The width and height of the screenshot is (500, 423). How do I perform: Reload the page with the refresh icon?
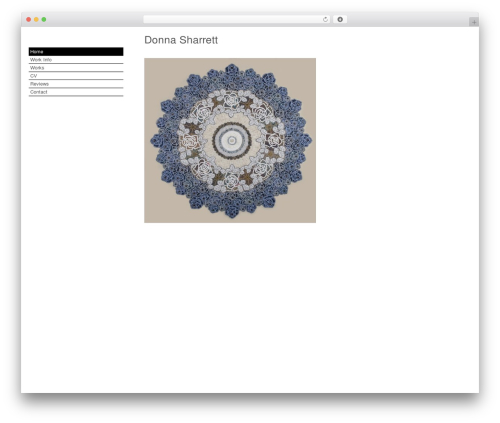[x=325, y=20]
